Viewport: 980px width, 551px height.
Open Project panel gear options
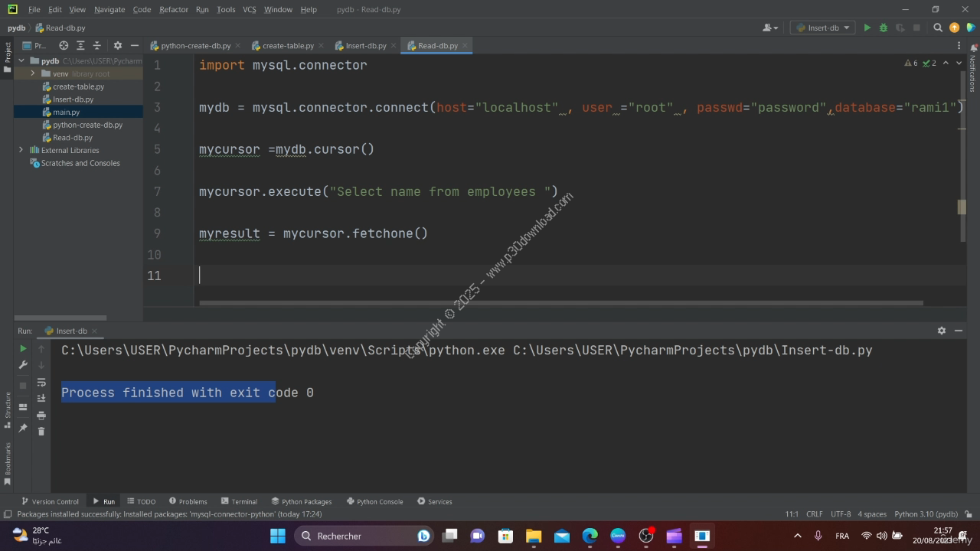tap(117, 46)
